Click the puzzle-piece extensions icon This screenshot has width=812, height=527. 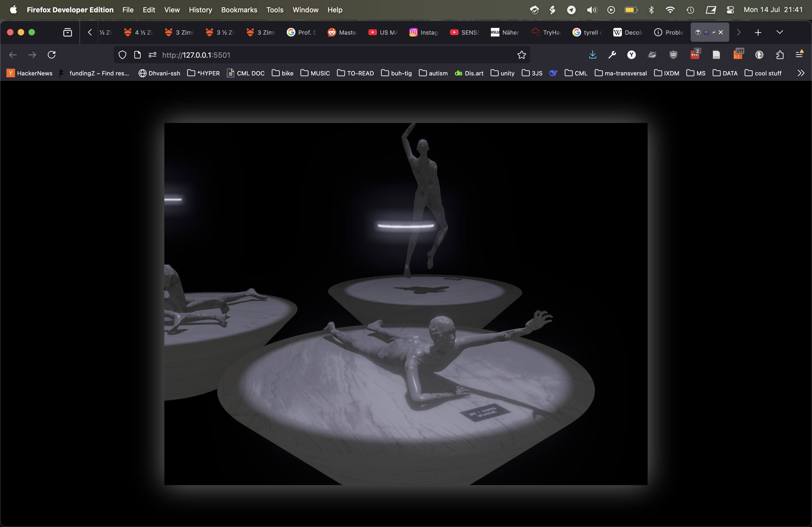(x=780, y=54)
